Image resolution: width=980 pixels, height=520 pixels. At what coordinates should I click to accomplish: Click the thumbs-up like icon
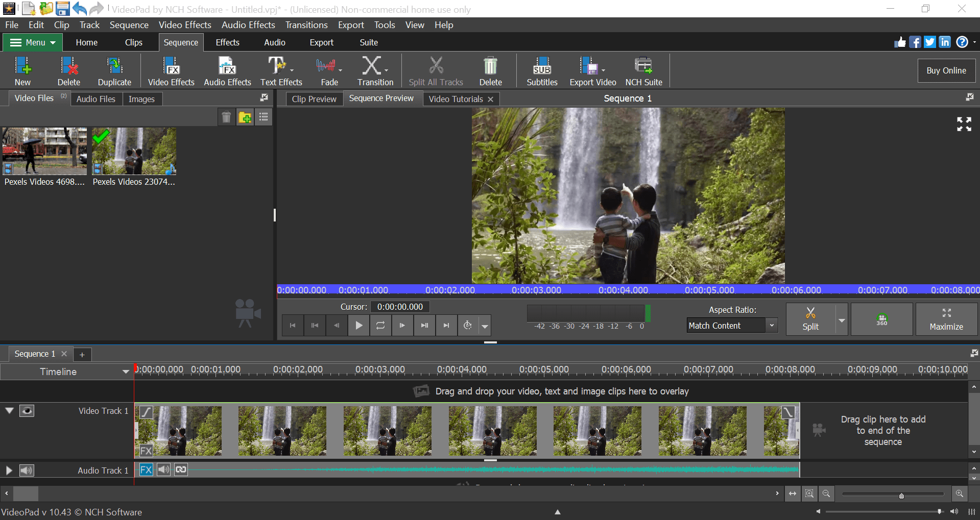[x=900, y=42]
